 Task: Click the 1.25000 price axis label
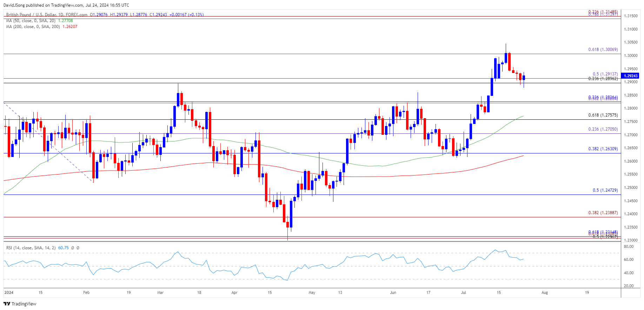631,188
